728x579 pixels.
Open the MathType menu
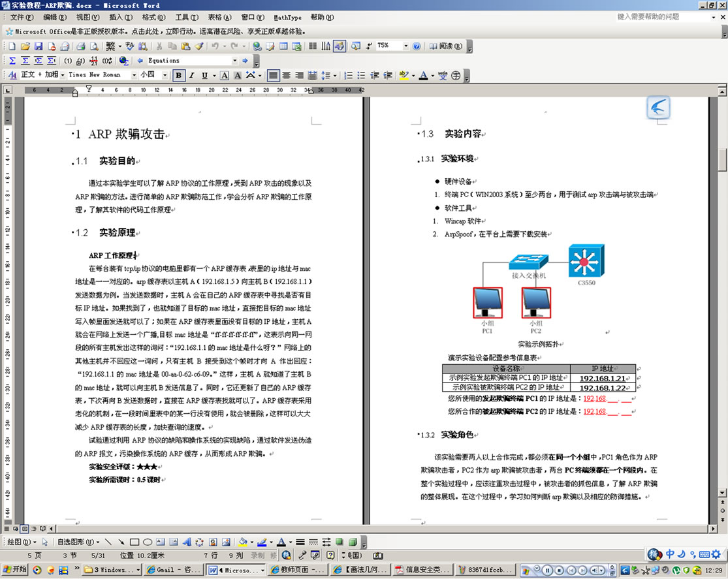(287, 18)
